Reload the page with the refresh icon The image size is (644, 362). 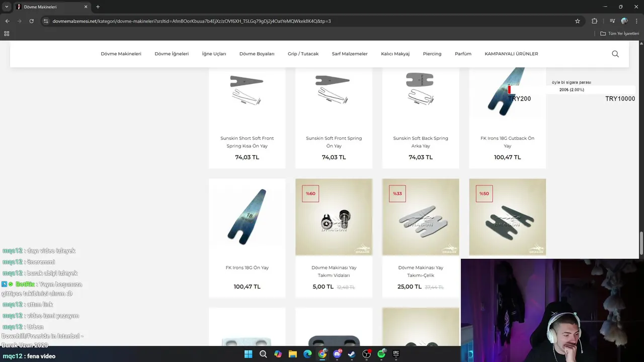tap(31, 21)
